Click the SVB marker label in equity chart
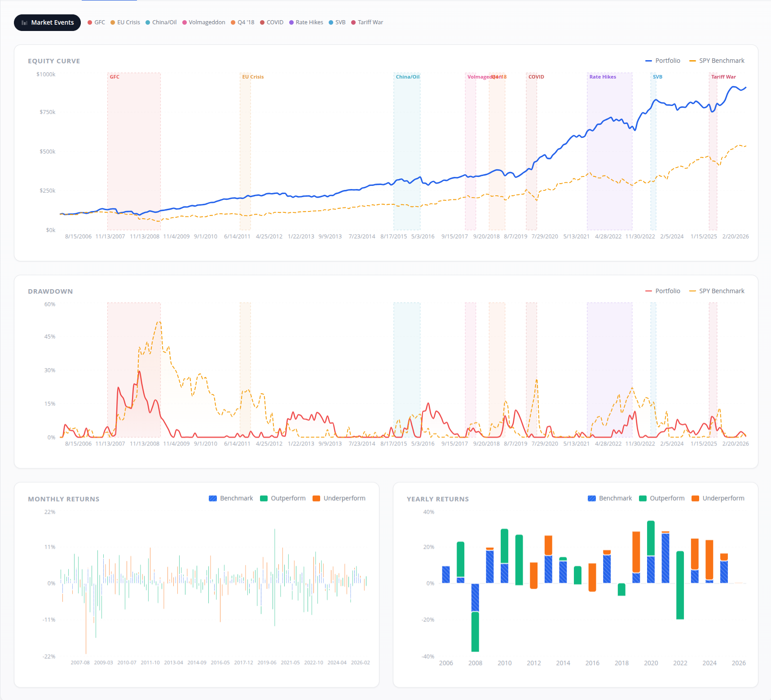771x700 pixels. pos(657,77)
